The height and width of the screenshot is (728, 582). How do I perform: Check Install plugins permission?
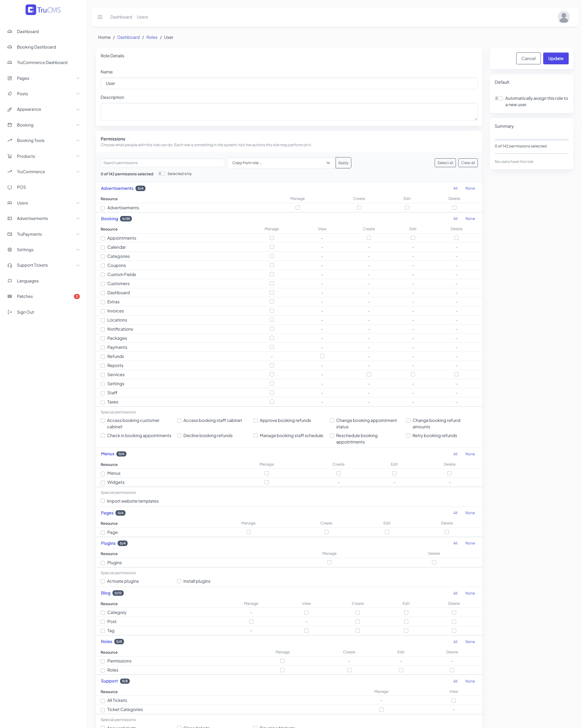(x=179, y=581)
